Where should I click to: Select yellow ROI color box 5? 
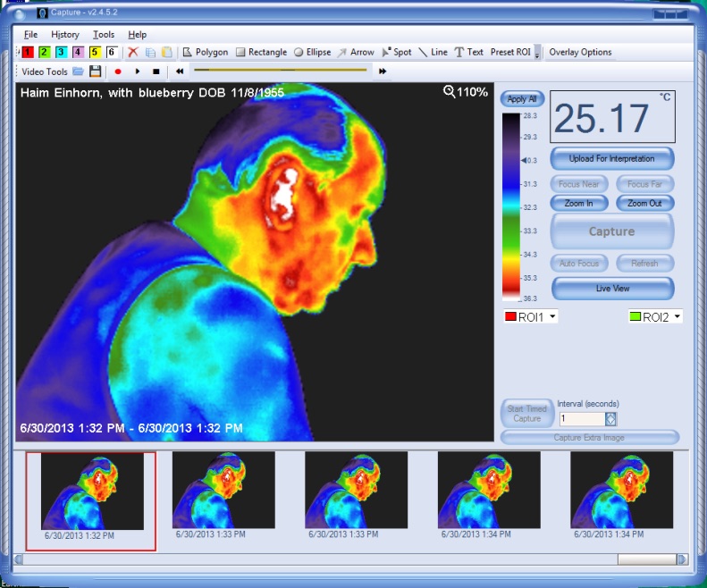95,53
